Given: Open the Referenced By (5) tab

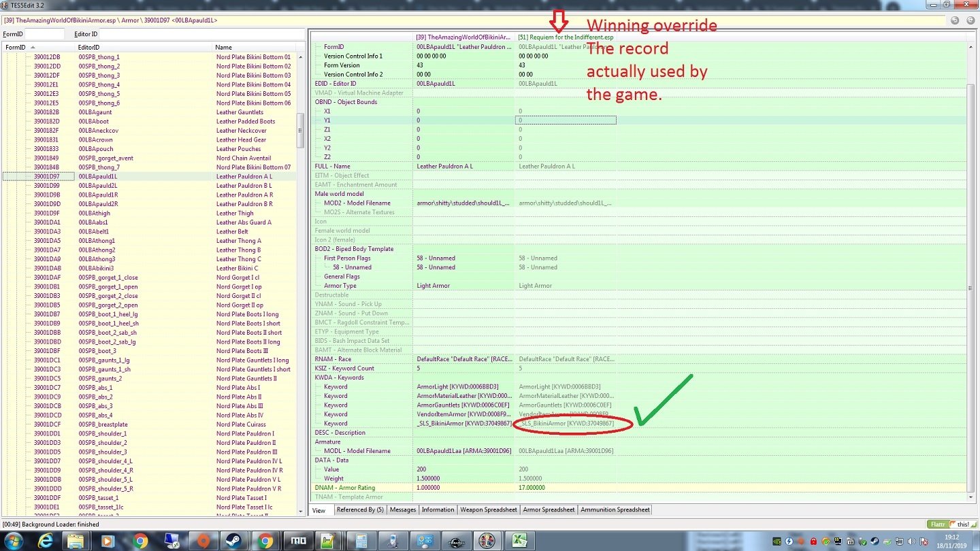Looking at the screenshot, I should tap(360, 510).
